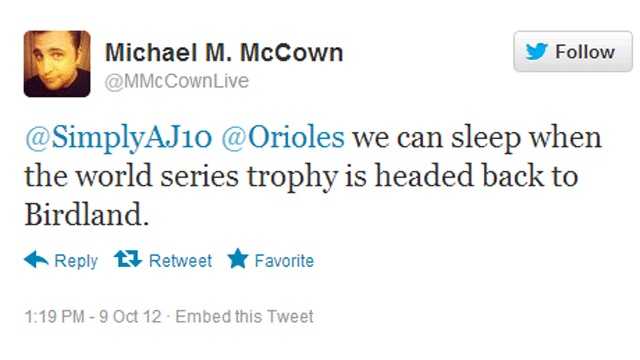
Task: Click the favorite star icon
Action: [238, 258]
